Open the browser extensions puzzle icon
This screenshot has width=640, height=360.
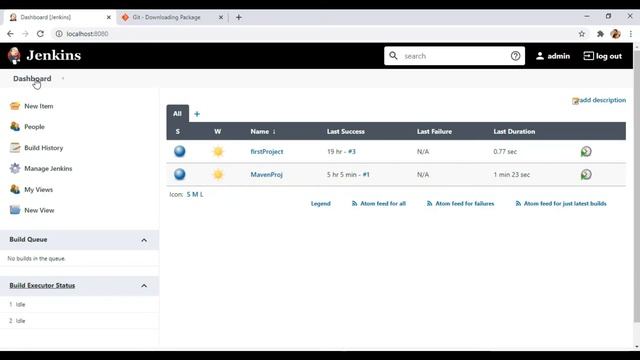pyautogui.click(x=600, y=34)
